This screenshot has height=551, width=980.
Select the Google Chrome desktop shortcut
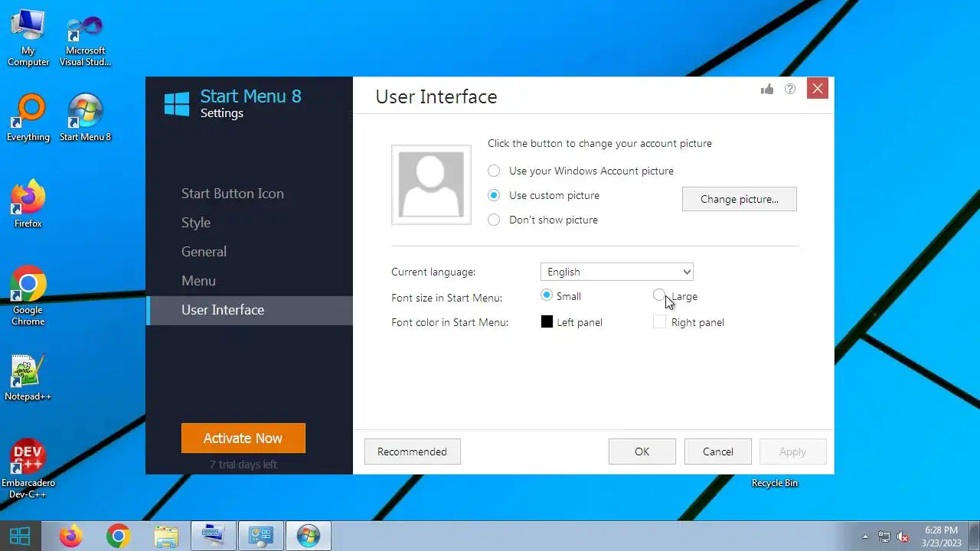pos(28,295)
